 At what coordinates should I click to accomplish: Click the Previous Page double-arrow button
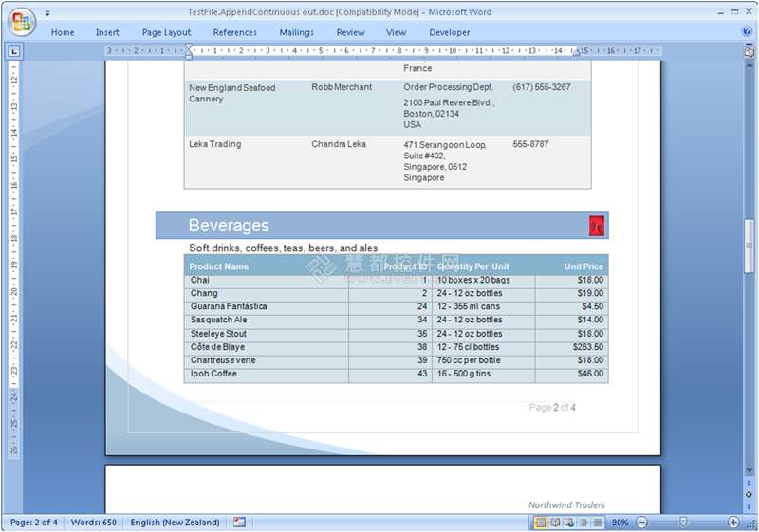(x=749, y=483)
